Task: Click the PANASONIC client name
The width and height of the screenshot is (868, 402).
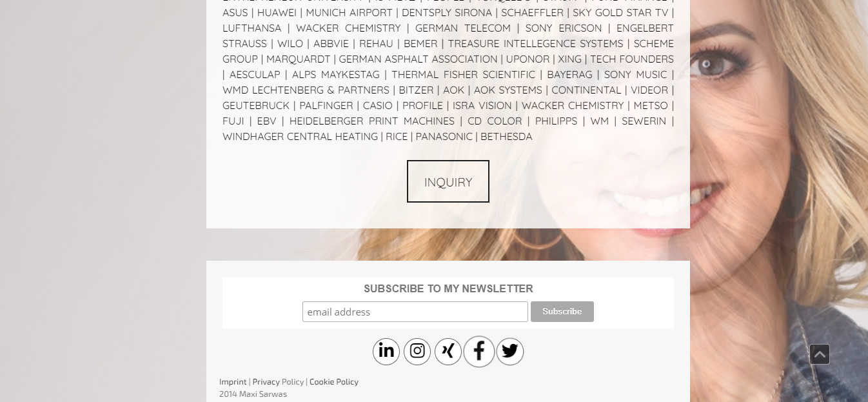Action: (444, 136)
